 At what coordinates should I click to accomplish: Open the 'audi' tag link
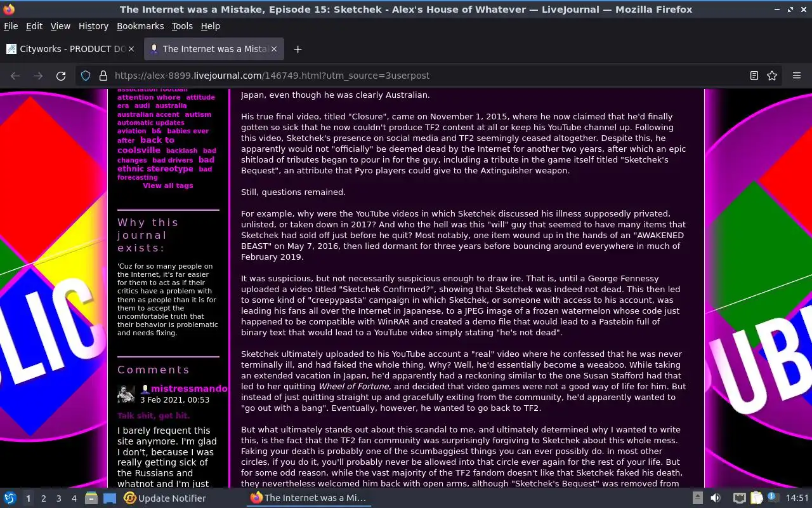(x=142, y=106)
